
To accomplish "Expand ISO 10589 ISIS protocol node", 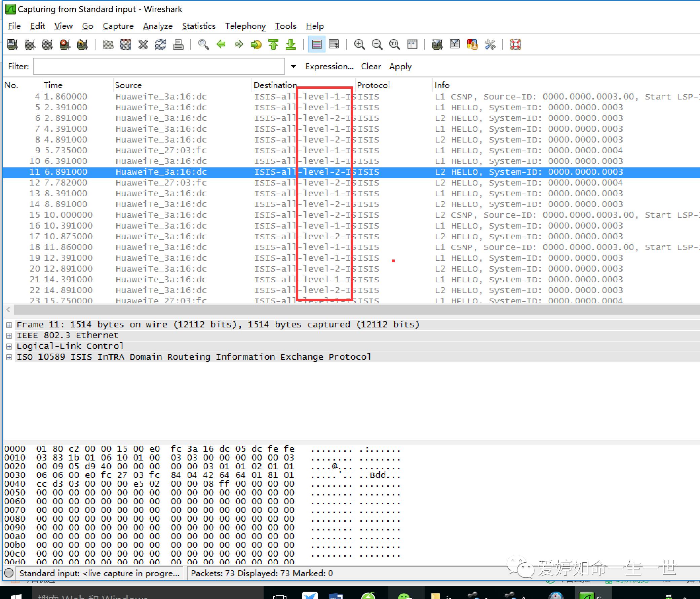I will click(x=9, y=357).
